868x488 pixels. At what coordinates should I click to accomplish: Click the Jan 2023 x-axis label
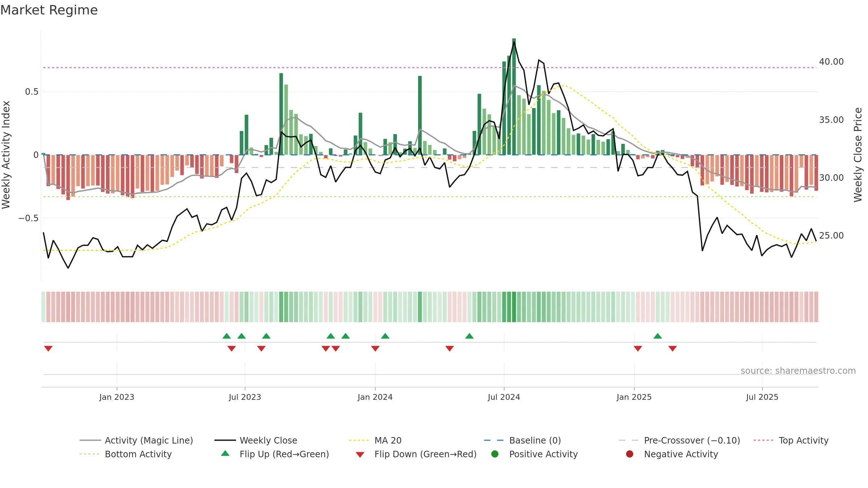117,397
